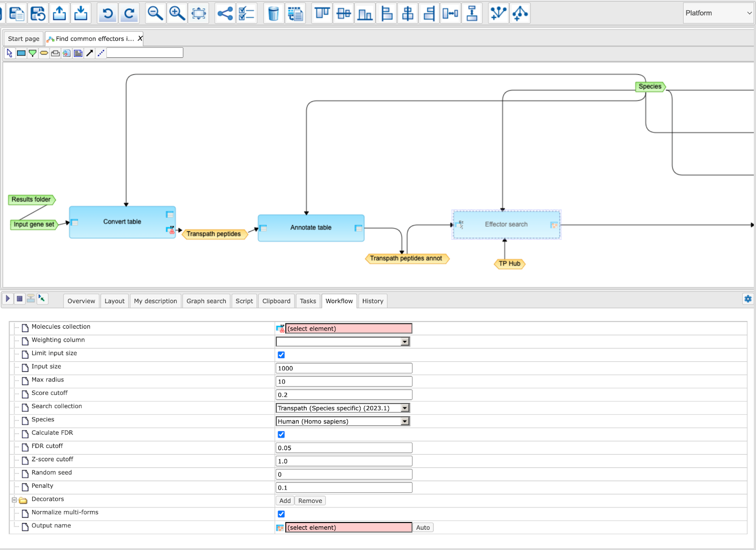Screen dimensions: 756x550
Task: Open the gear settings icon at right
Action: pyautogui.click(x=747, y=299)
